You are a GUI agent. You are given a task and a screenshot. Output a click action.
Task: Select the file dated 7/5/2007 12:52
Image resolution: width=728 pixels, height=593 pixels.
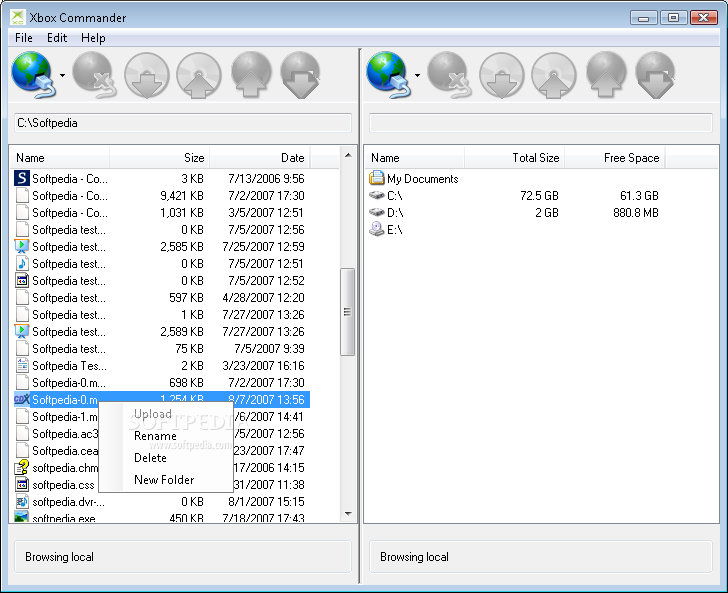160,280
